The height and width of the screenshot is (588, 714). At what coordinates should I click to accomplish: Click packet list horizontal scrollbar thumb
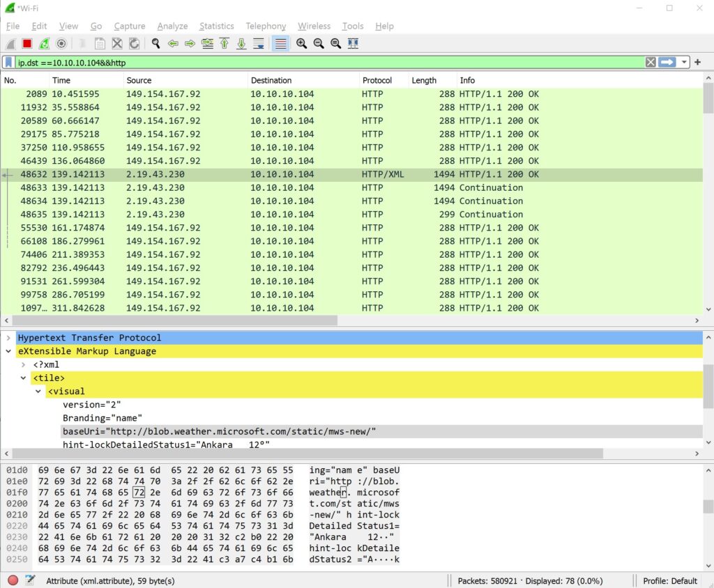pos(174,321)
